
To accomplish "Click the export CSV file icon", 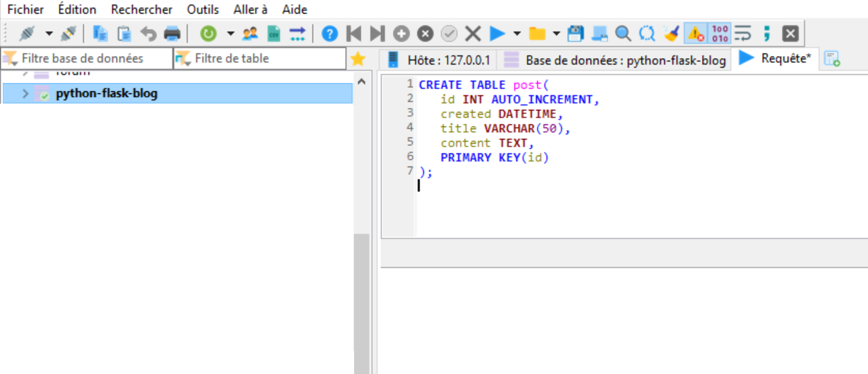I will coord(274,33).
